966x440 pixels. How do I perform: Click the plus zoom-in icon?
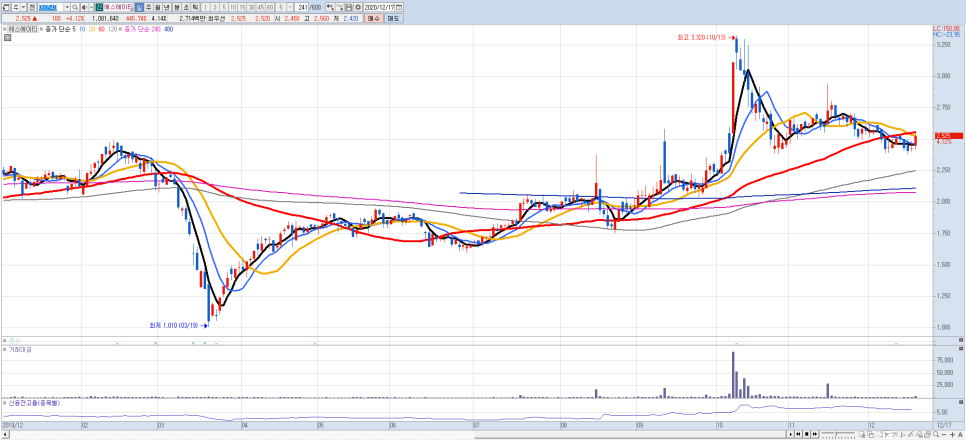(952, 434)
